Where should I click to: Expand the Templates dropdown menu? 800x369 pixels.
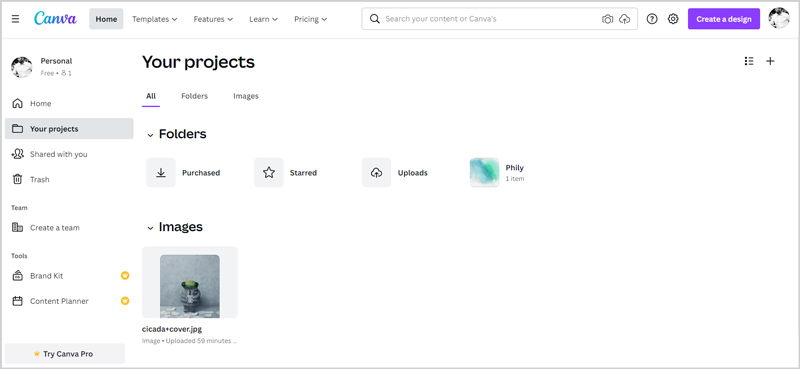(x=155, y=19)
